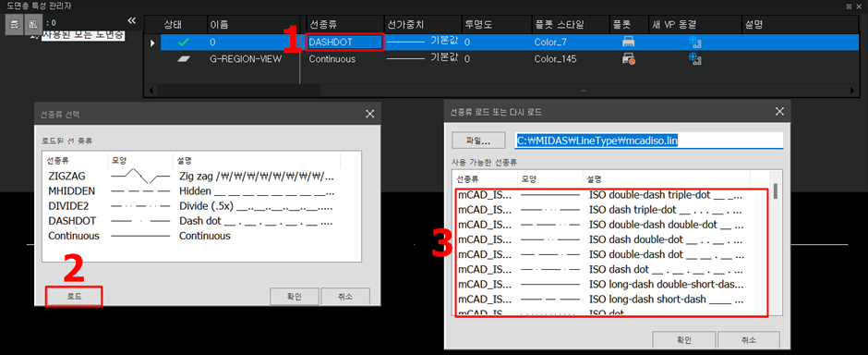Click the printer plot icon for layer 0

point(628,42)
